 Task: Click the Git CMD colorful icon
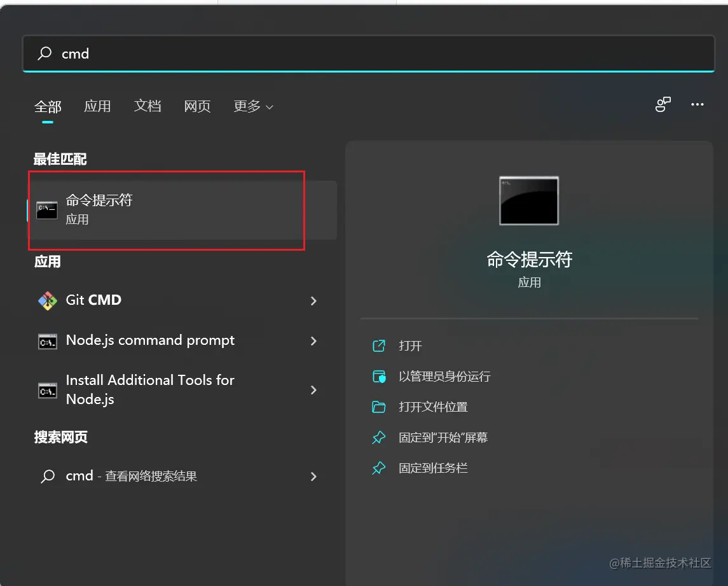tap(47, 301)
